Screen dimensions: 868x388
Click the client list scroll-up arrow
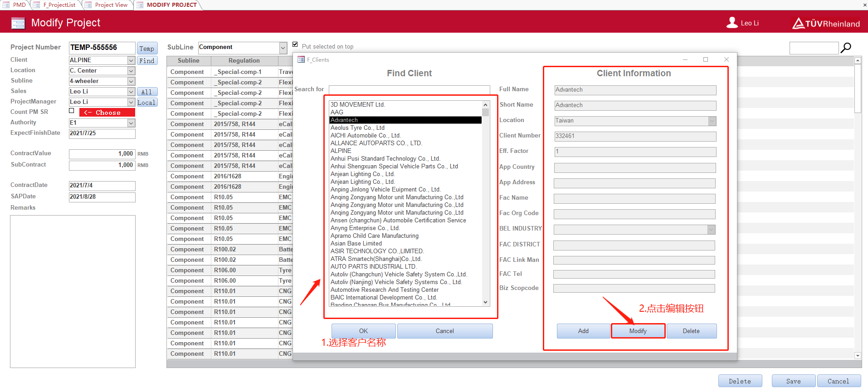(485, 105)
